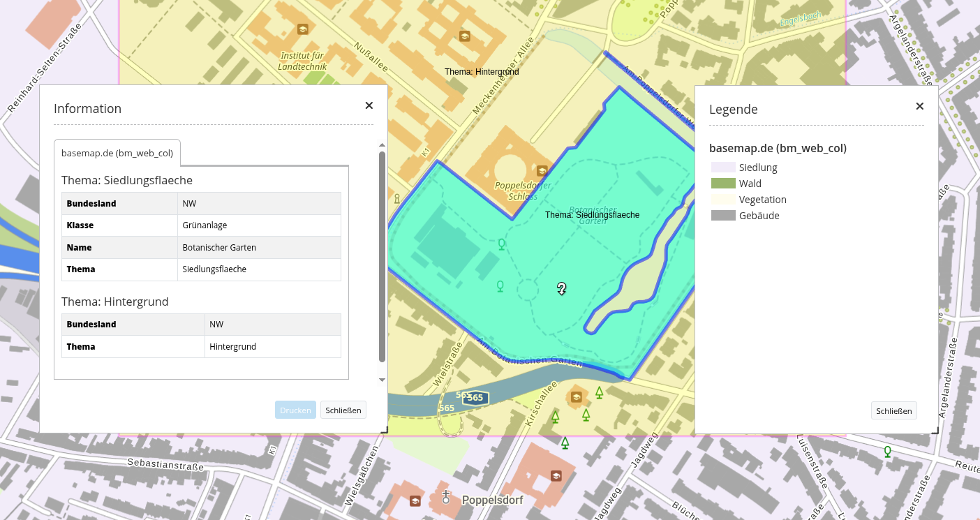Click the green Wald legend swatch
The image size is (980, 520).
coord(723,184)
